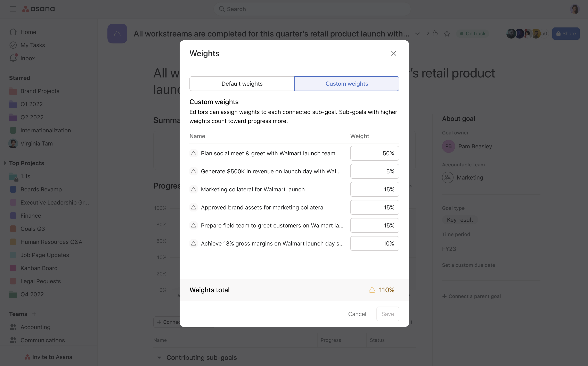Click the Key result goal type

click(x=460, y=219)
